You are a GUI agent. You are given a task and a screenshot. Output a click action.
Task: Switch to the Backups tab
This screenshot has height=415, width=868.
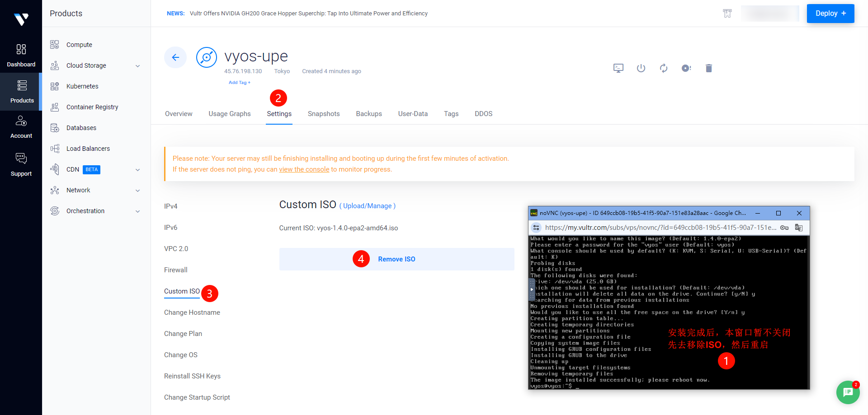pyautogui.click(x=369, y=114)
